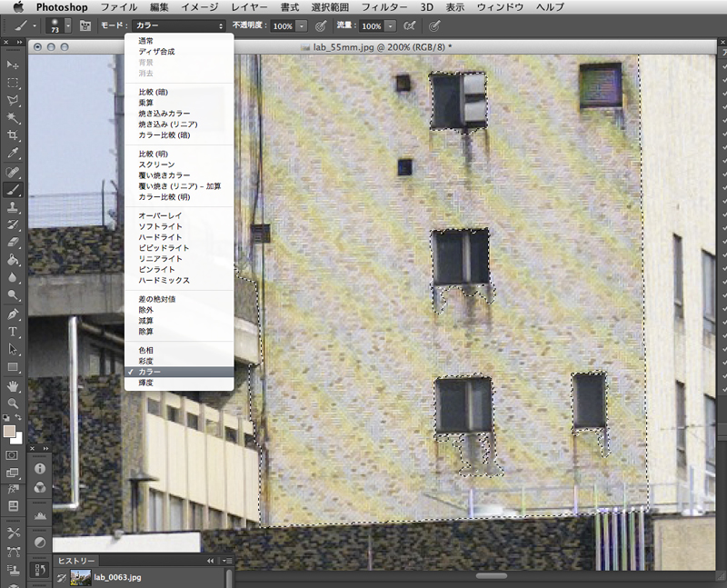Select the Hand tool

tap(14, 385)
